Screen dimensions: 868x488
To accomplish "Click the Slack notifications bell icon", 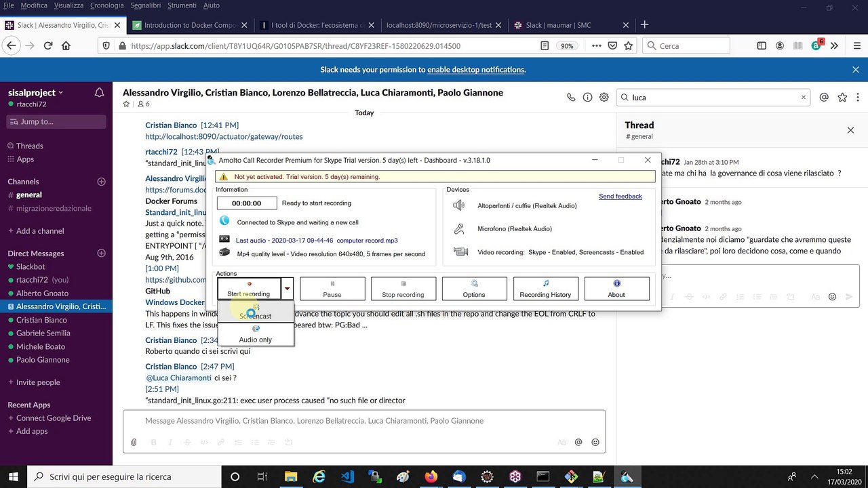I will [x=99, y=92].
